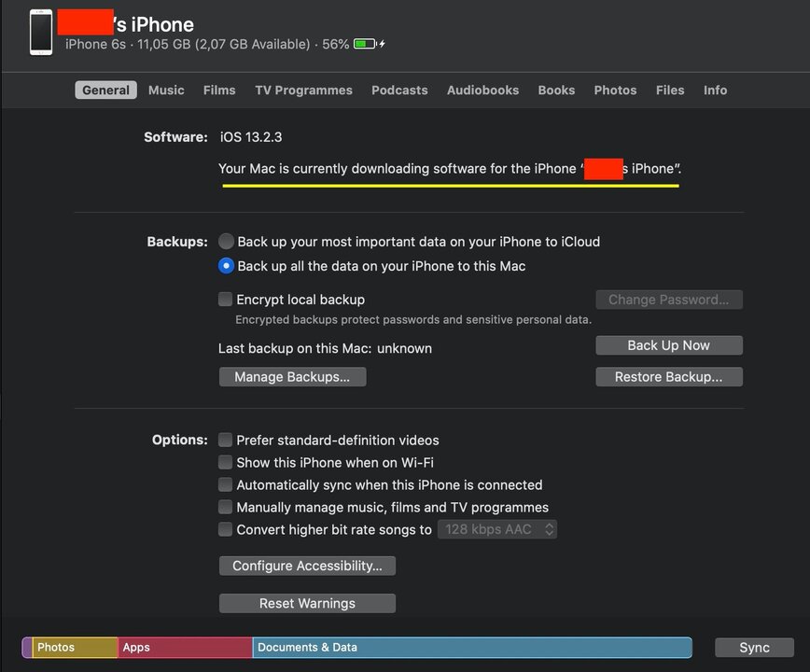The image size is (810, 672).
Task: Click the iPhone device icon in header
Action: pyautogui.click(x=41, y=32)
